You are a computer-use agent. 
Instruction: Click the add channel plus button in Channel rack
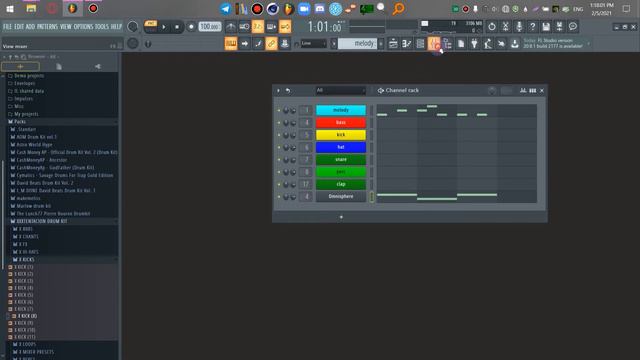coord(341,217)
